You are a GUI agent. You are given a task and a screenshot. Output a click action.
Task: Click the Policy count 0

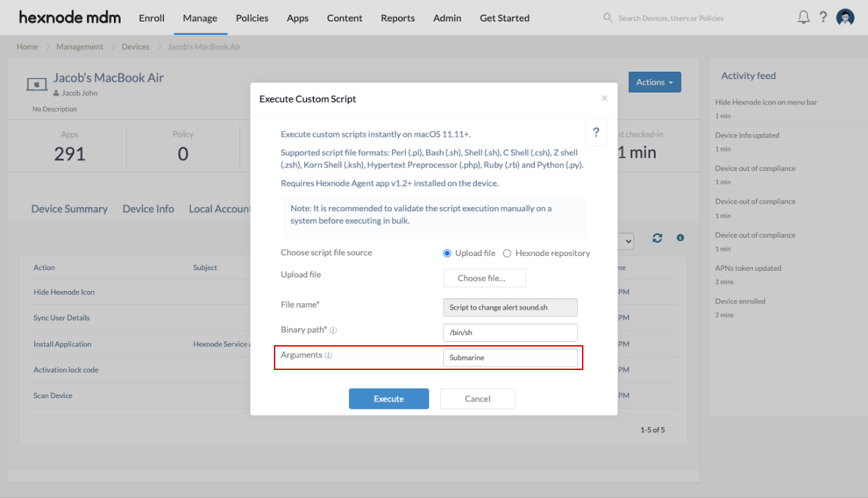coord(183,154)
